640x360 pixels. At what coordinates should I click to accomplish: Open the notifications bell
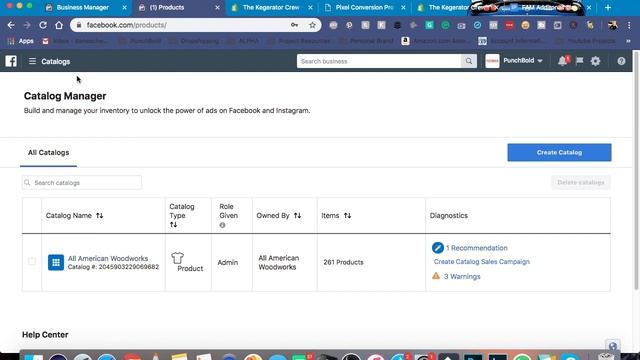coord(562,61)
